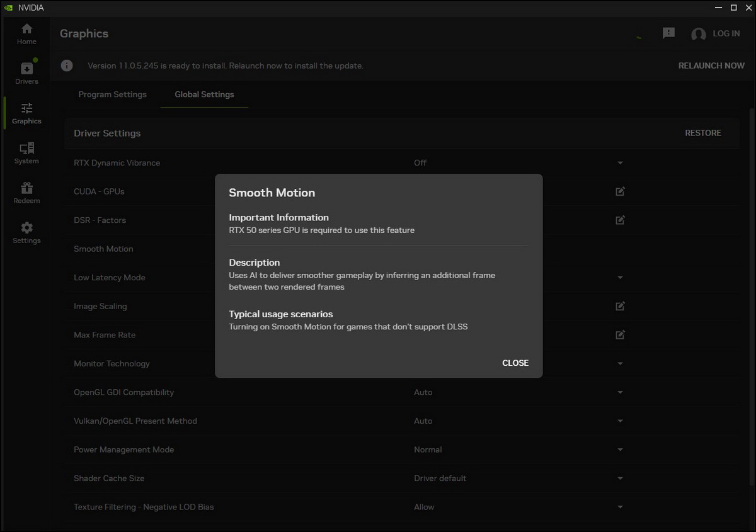Image resolution: width=756 pixels, height=532 pixels.
Task: Click the Max Frame Rate label
Action: pyautogui.click(x=105, y=335)
